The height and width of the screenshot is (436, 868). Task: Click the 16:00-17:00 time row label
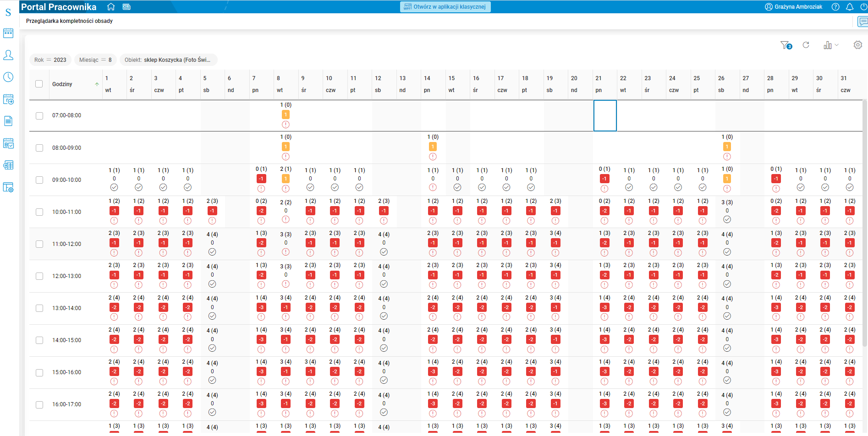66,404
